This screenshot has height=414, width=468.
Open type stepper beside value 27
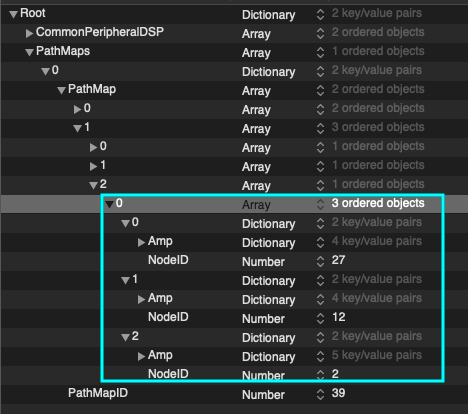click(320, 261)
